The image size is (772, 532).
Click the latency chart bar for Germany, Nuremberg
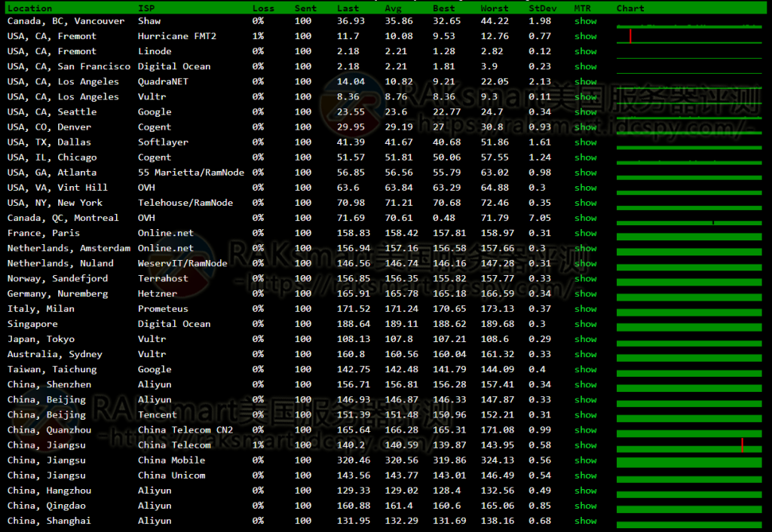(x=689, y=297)
